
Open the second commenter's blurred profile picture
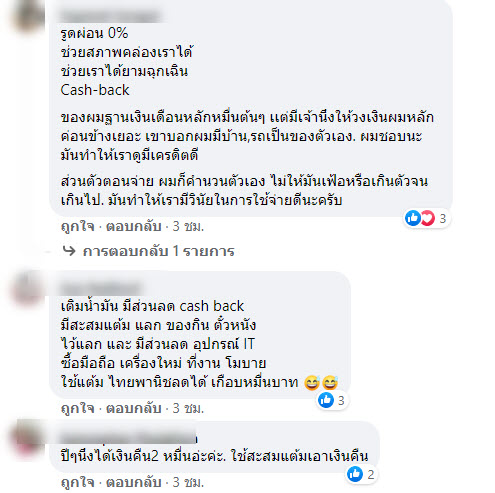(x=28, y=287)
